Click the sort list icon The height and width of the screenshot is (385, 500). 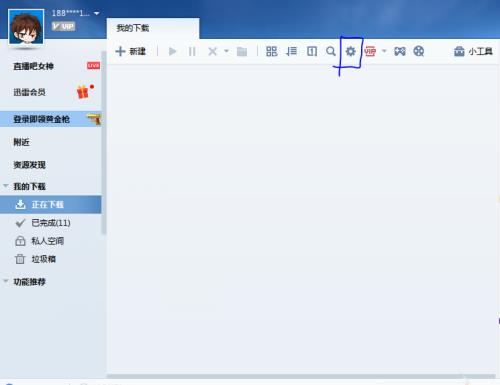(x=291, y=51)
